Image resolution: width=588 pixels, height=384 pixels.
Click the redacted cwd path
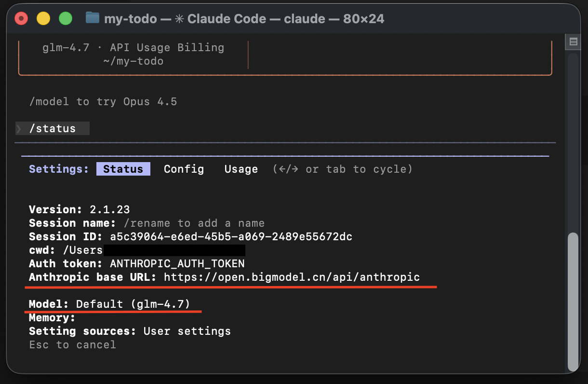pos(174,250)
